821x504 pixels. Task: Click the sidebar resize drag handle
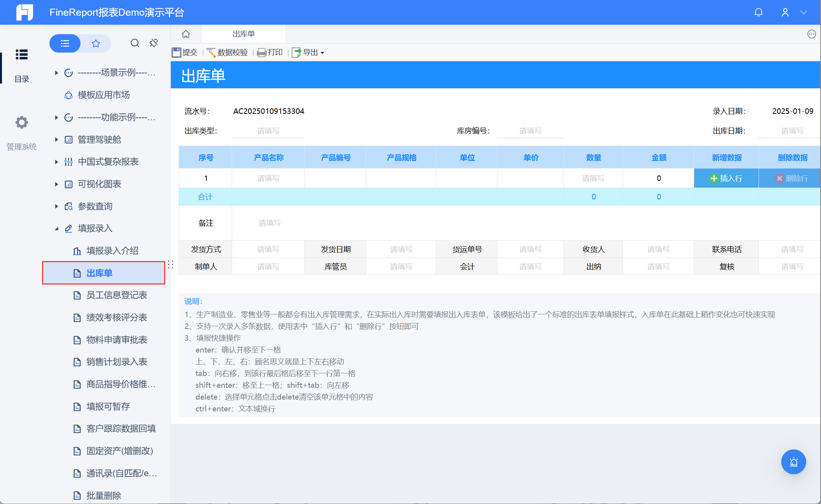(170, 265)
